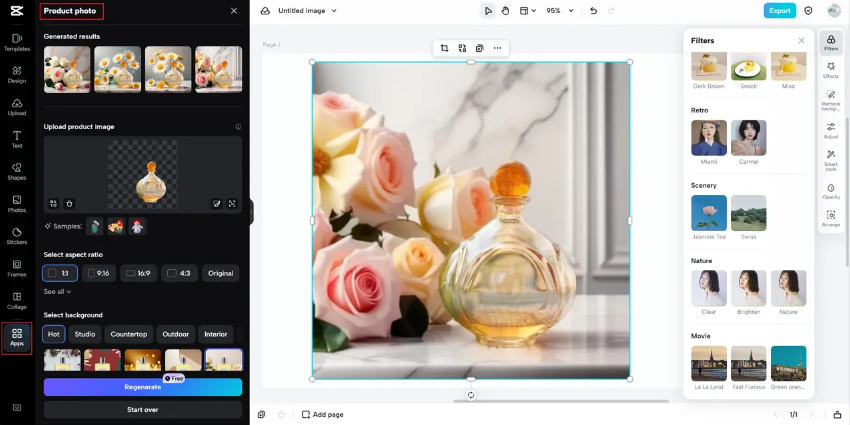
Task: Open the Arrange panel tab
Action: 831,219
